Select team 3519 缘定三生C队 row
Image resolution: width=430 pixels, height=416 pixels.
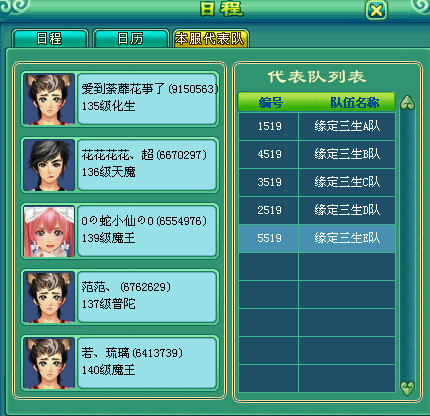pos(317,182)
